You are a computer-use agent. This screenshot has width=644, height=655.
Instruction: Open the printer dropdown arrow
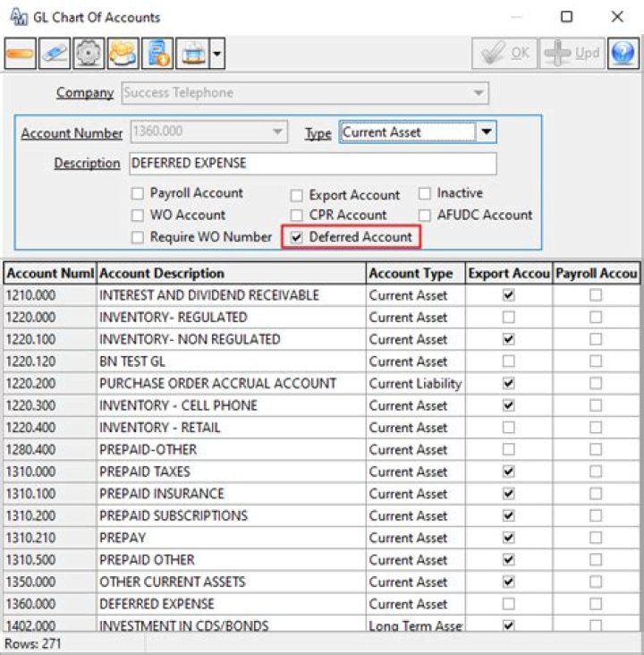[x=216, y=54]
